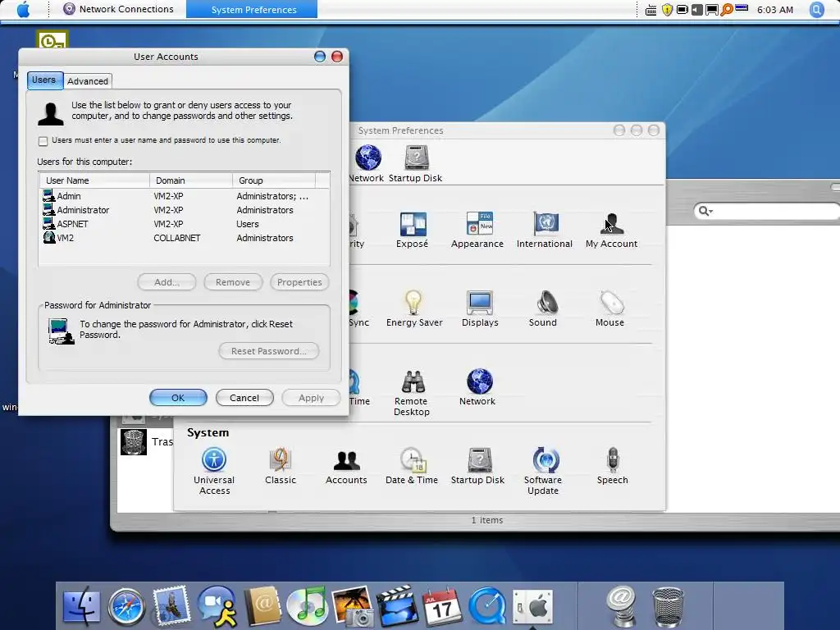Viewport: 840px width, 630px height.
Task: Click the shield icon in system tray
Action: (x=667, y=10)
